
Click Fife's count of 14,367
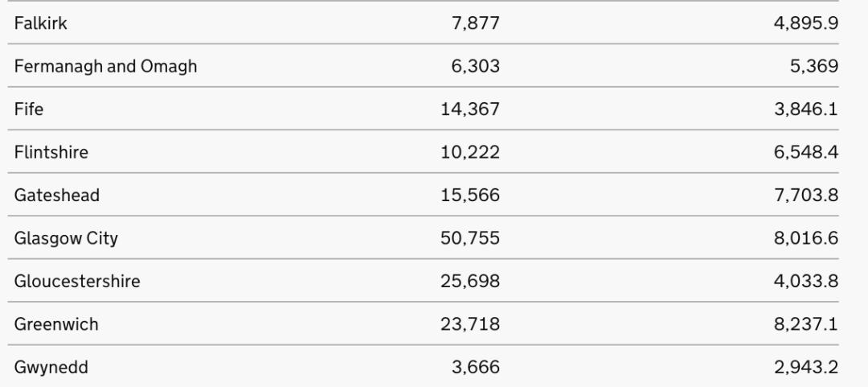(x=470, y=109)
